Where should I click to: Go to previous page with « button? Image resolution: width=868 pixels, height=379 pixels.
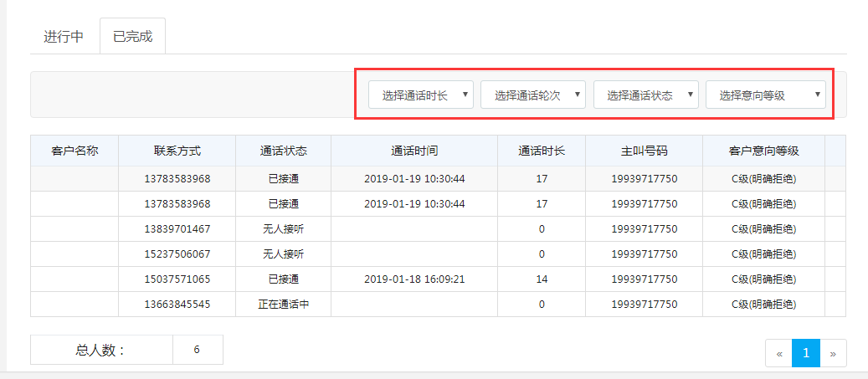click(778, 353)
